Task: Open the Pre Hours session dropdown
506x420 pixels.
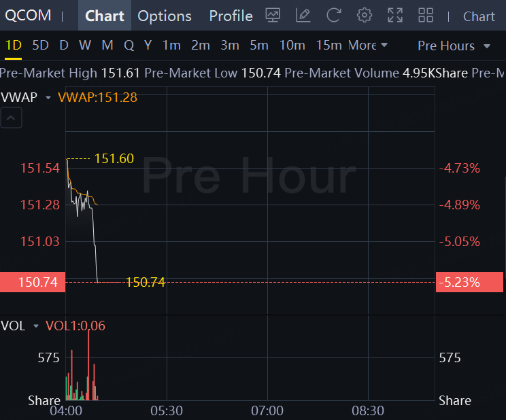Action: (x=454, y=46)
